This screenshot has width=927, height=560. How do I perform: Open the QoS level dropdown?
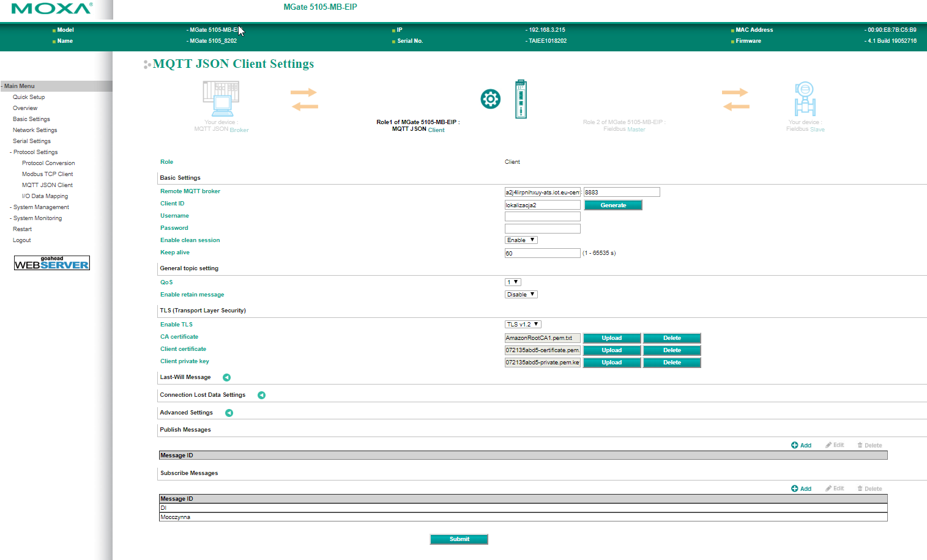pyautogui.click(x=513, y=282)
